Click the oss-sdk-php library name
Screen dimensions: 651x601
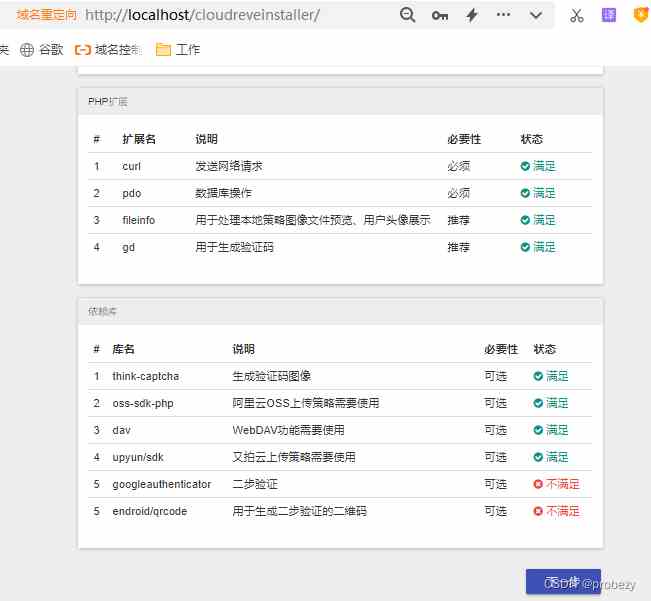tap(143, 403)
